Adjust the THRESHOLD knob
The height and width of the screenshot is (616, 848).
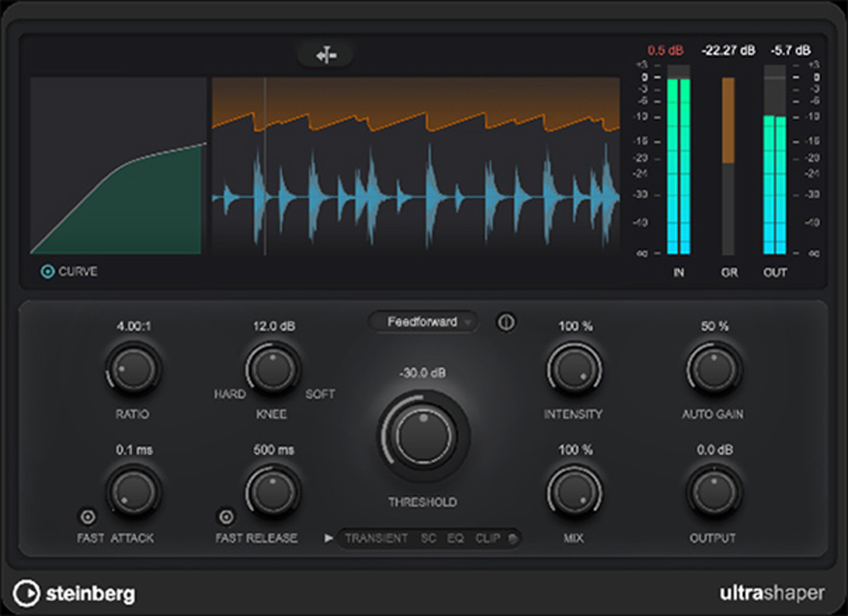[x=422, y=435]
